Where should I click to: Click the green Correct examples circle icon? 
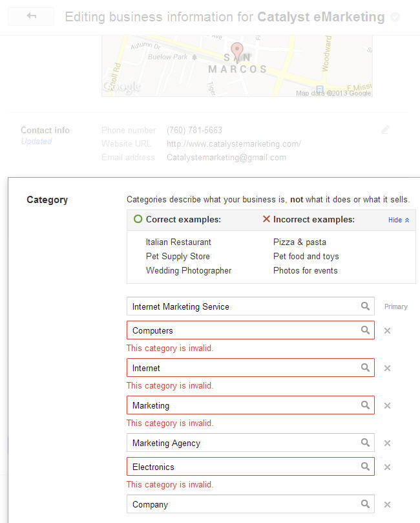coord(138,219)
